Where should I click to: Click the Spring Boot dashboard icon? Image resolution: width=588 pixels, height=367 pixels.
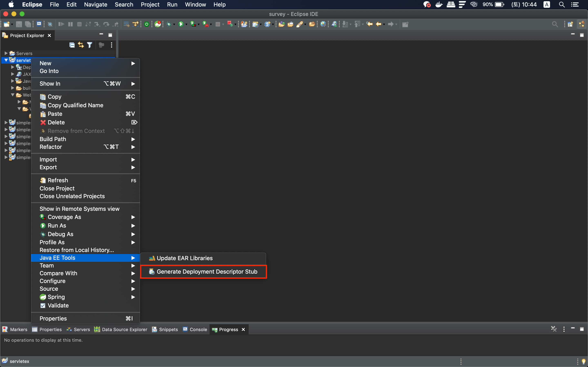pos(147,24)
